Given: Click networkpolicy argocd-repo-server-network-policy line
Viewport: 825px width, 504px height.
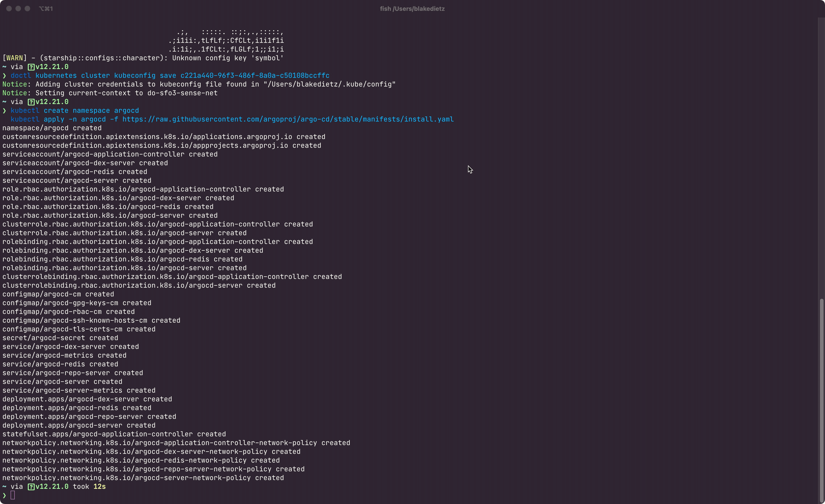Looking at the screenshot, I should 153,469.
